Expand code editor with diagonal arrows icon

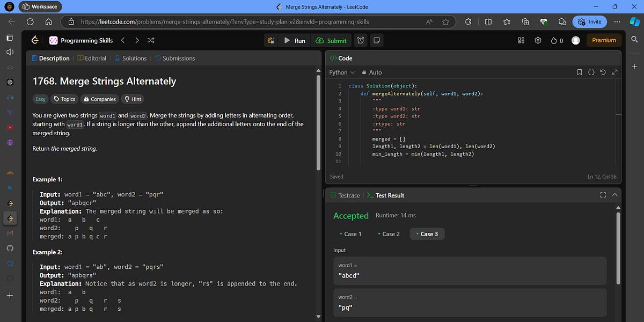click(614, 72)
